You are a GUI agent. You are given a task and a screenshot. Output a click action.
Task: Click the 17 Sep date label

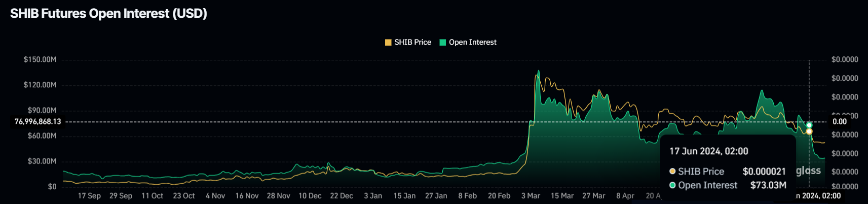pos(89,196)
